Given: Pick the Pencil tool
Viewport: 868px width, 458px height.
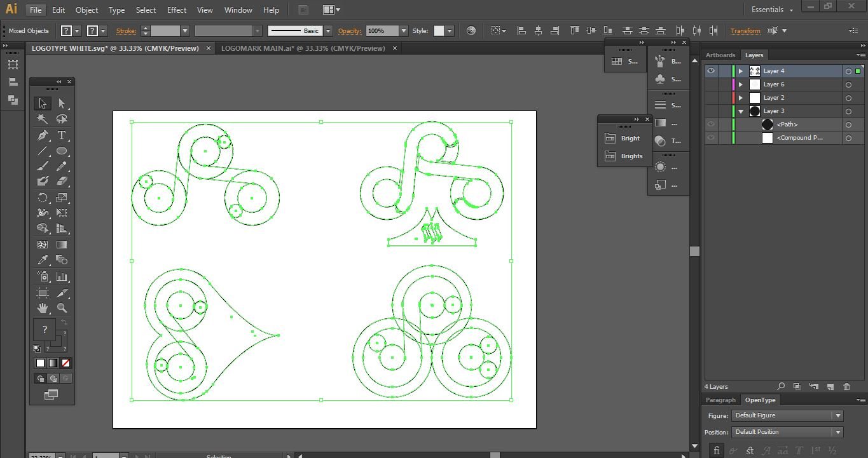Looking at the screenshot, I should click(62, 166).
